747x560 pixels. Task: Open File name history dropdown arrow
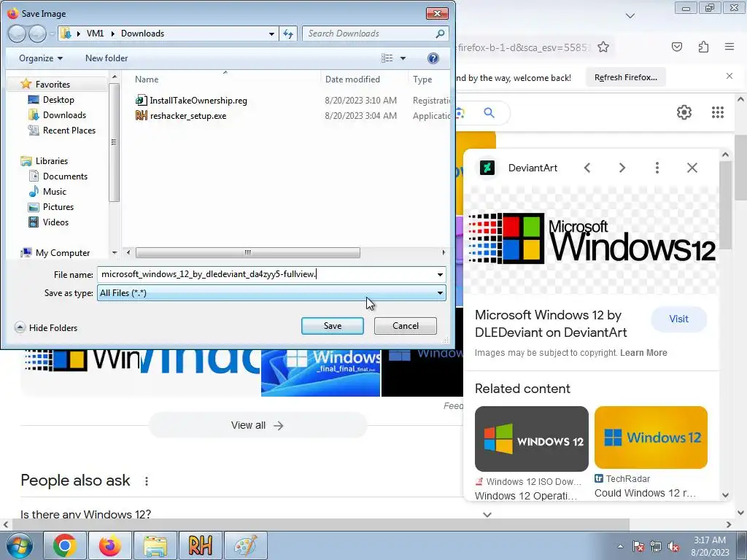coord(440,274)
